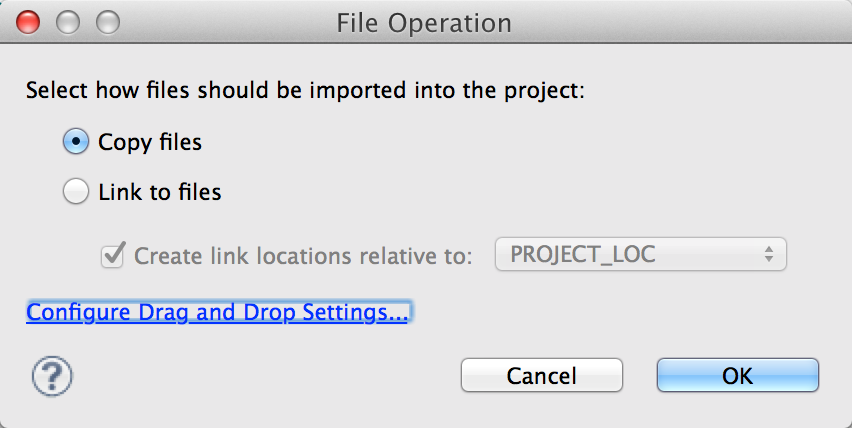Toggle Create link locations relative to checkbox

point(113,255)
